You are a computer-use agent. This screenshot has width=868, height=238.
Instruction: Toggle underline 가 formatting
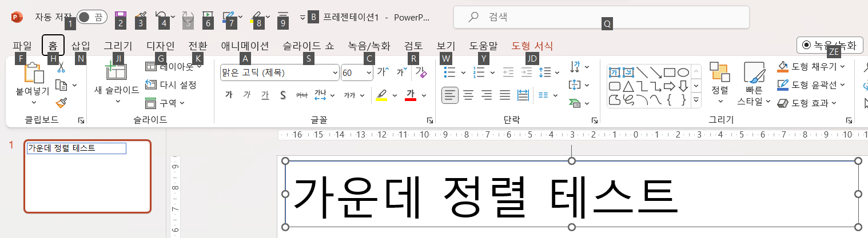(x=265, y=95)
